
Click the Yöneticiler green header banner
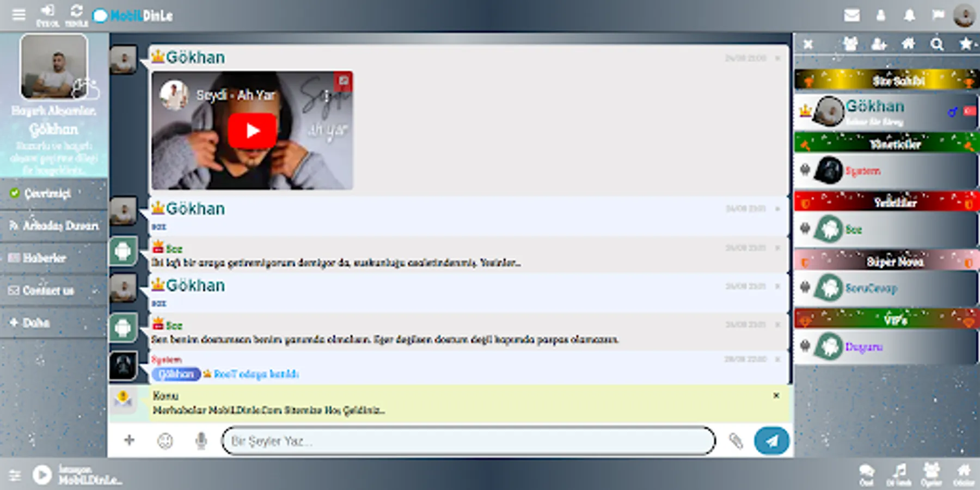pos(887,143)
